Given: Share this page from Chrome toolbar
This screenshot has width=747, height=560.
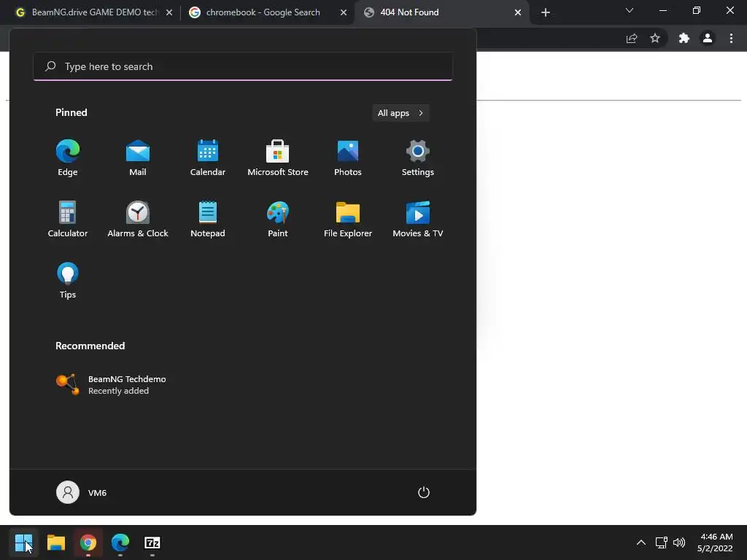Looking at the screenshot, I should [x=632, y=39].
